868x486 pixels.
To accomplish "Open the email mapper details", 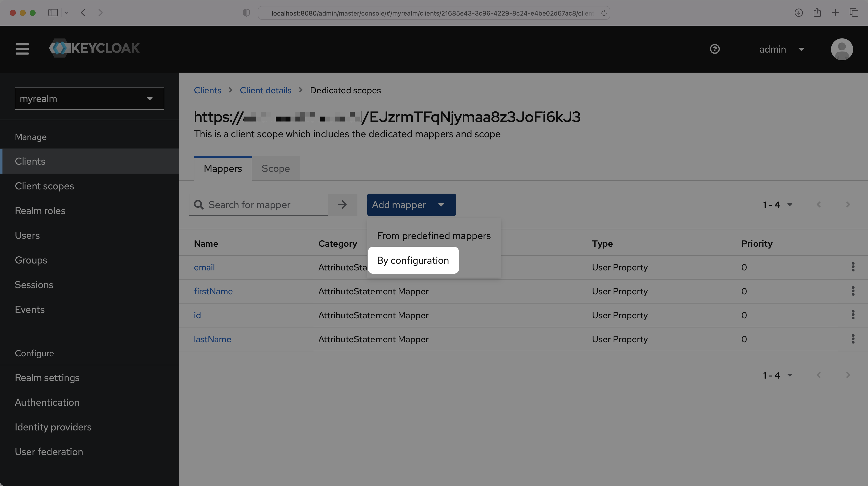I will [204, 267].
